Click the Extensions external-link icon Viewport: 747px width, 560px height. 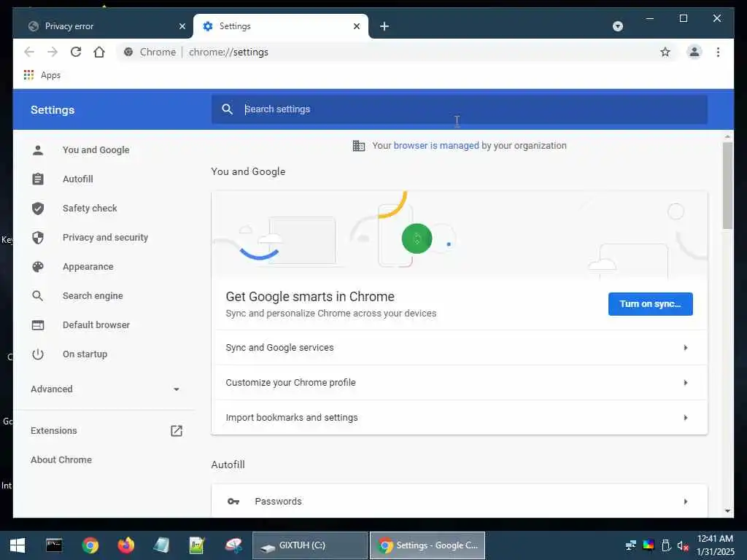click(x=177, y=430)
